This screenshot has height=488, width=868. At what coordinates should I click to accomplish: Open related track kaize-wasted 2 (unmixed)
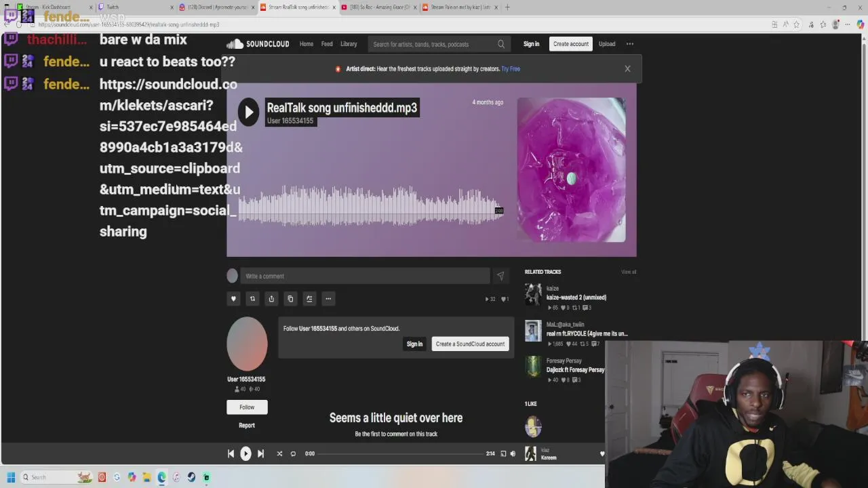coord(576,298)
